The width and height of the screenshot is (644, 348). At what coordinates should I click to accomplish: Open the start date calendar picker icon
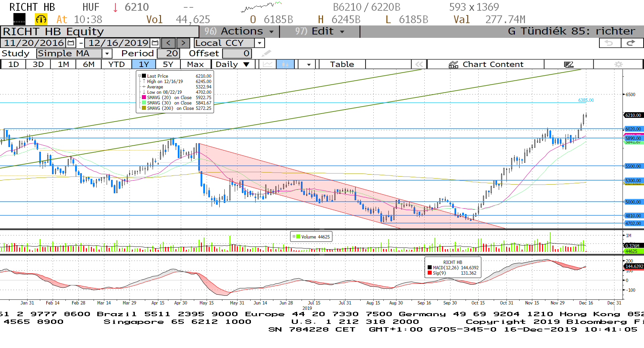pyautogui.click(x=71, y=43)
